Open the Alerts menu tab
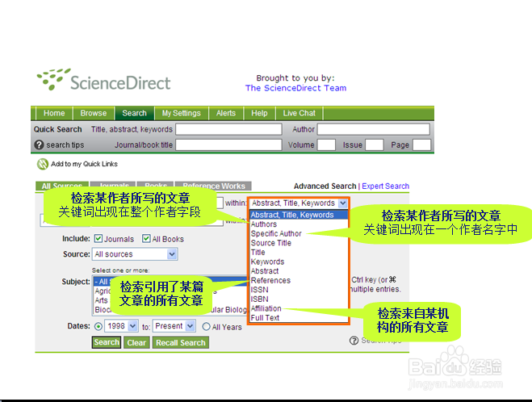 pyautogui.click(x=226, y=113)
